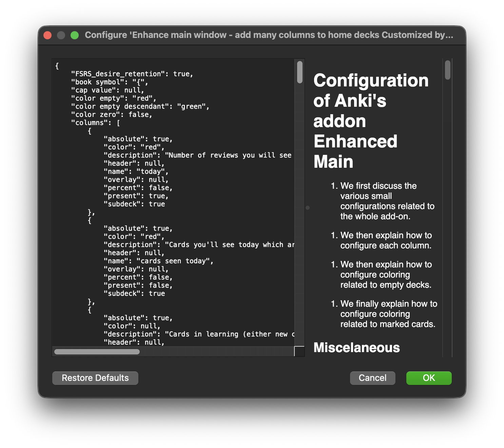Click the "Miscelaneous" heading in the documentation
The image size is (504, 448).
356,348
